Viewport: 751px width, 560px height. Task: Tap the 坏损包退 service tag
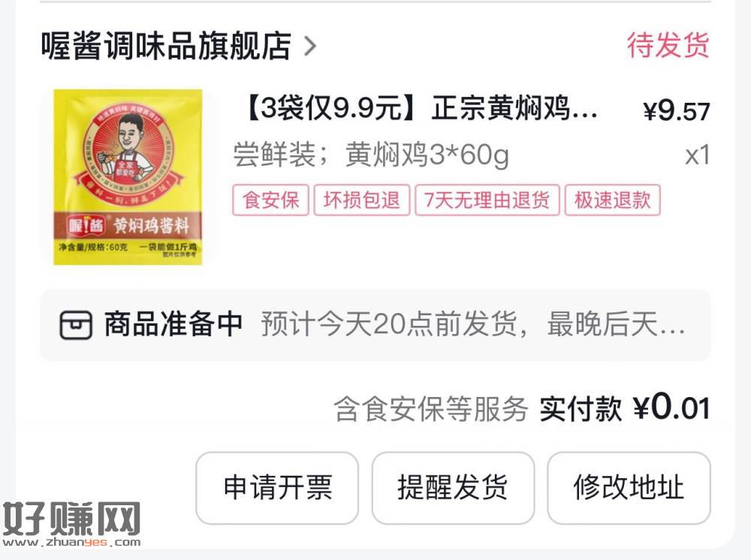(362, 200)
